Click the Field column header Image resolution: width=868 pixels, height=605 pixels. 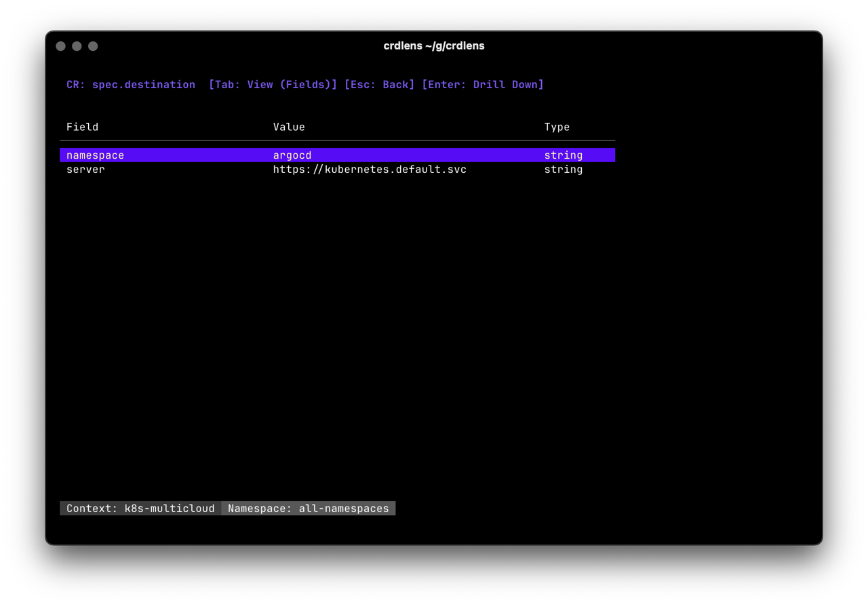(82, 127)
